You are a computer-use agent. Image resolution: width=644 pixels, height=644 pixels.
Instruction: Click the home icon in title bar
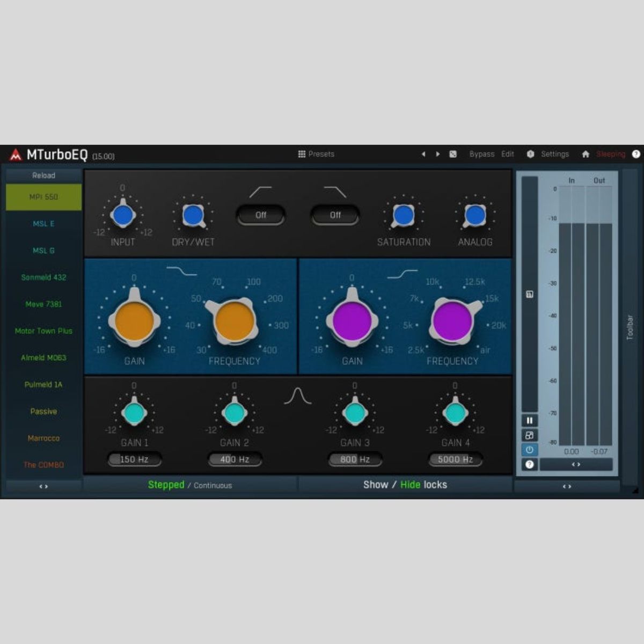click(586, 154)
